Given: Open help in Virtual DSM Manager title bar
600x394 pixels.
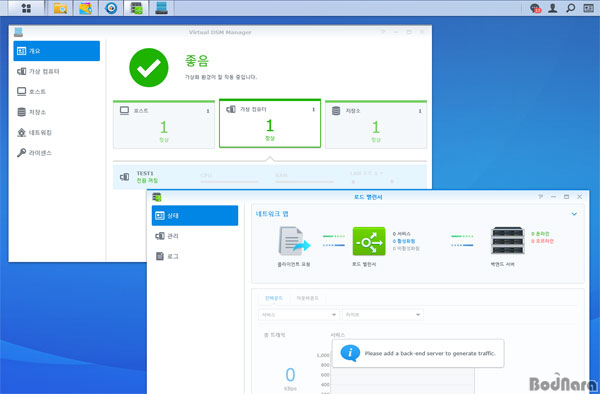Looking at the screenshot, I should [x=383, y=32].
